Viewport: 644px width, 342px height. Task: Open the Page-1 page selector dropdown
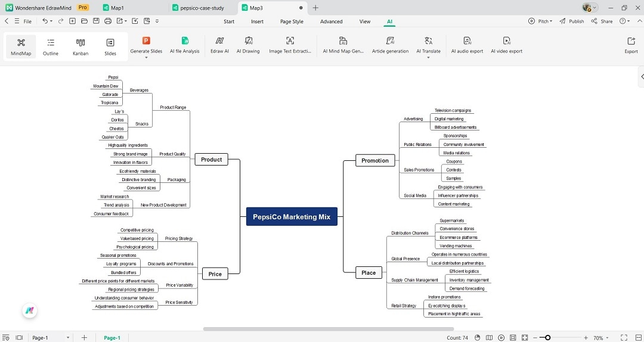pyautogui.click(x=68, y=337)
